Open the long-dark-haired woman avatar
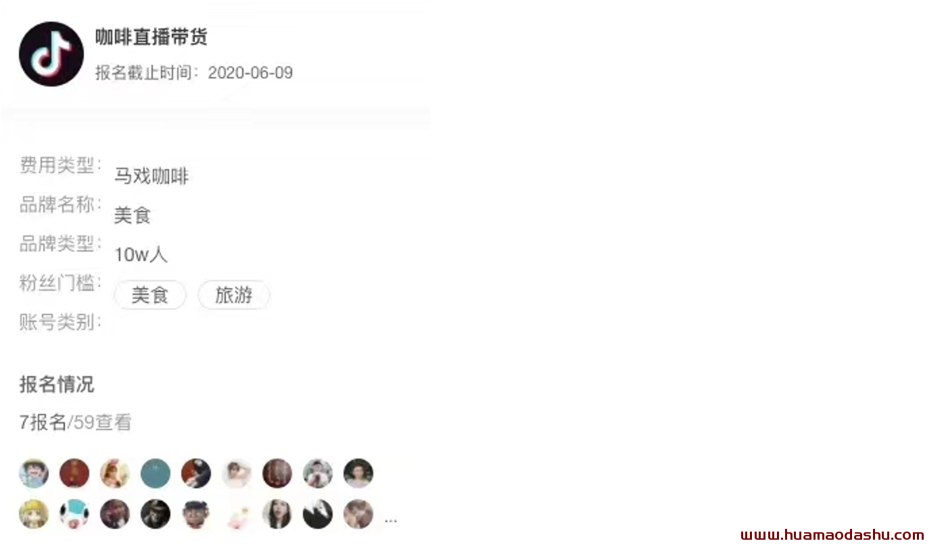Viewport: 944px width, 560px height. point(277,514)
